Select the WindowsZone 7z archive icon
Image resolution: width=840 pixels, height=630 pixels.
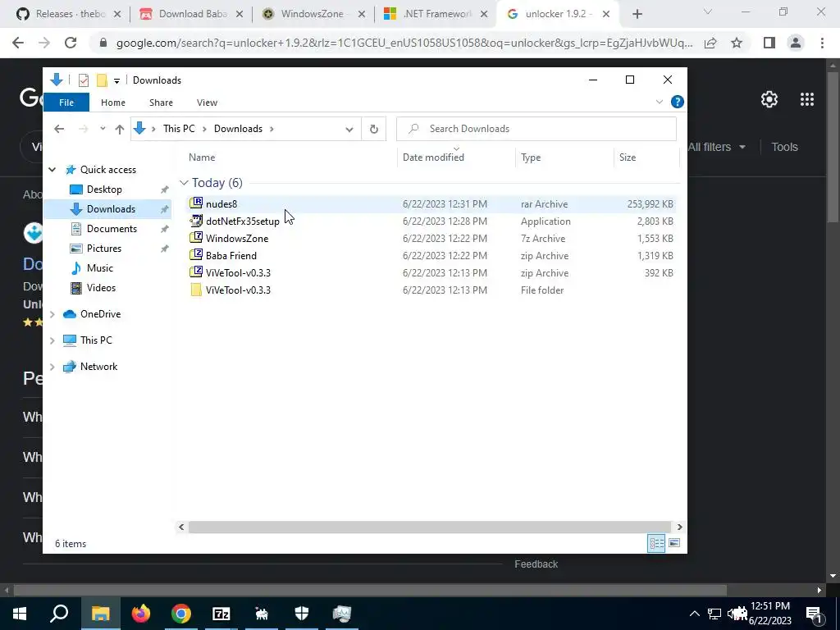196,238
